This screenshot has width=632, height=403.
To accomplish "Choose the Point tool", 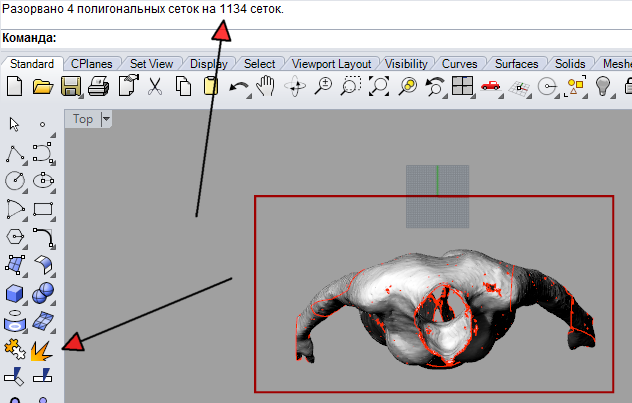I will click(x=42, y=125).
